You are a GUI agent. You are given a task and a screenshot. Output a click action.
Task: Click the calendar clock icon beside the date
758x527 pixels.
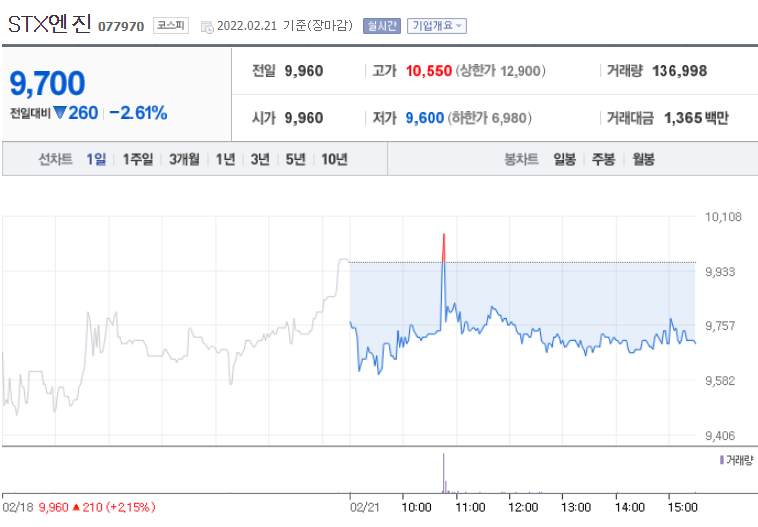(x=207, y=27)
